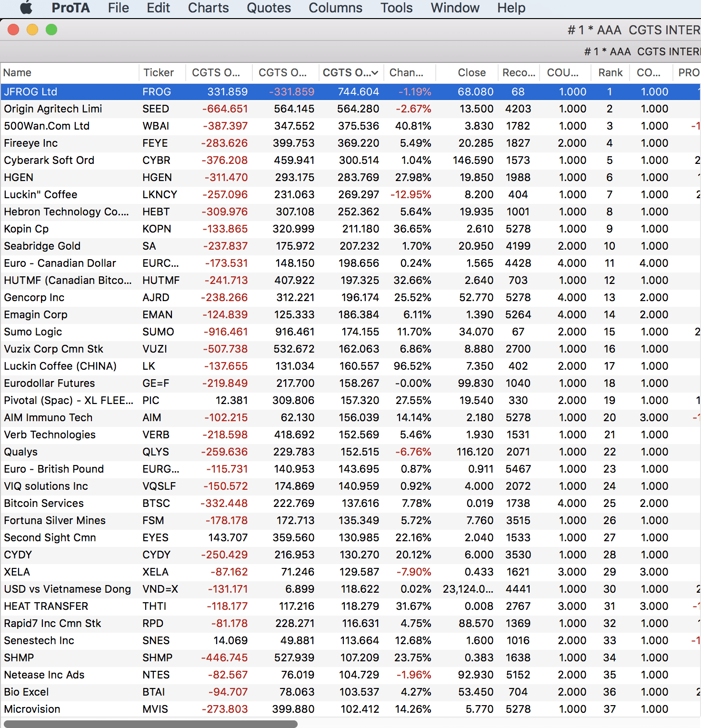Screen dimensions: 701x728
Task: Click the 146.590 close price for CYBR
Action: tap(473, 160)
